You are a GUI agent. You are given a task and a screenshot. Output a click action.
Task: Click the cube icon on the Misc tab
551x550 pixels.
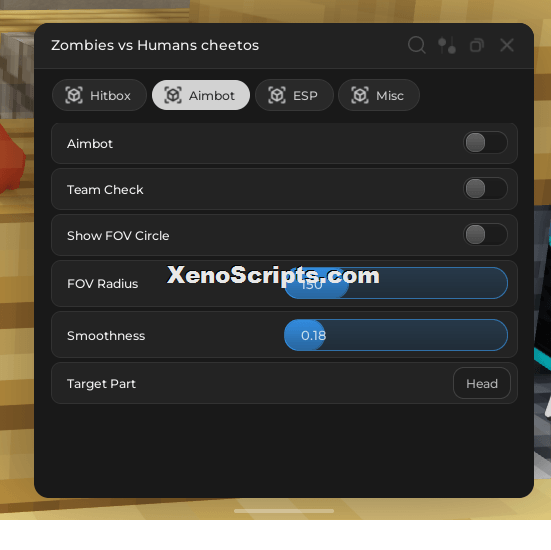click(x=360, y=95)
